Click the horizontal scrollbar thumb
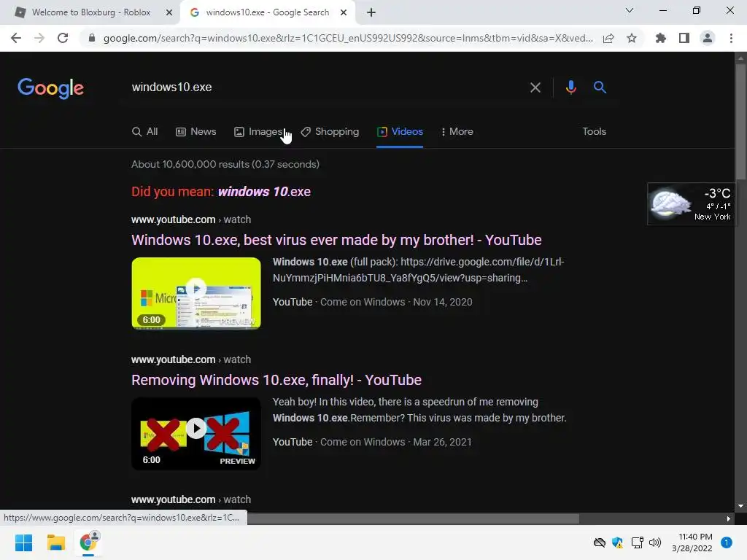This screenshot has width=747, height=560. click(413, 518)
